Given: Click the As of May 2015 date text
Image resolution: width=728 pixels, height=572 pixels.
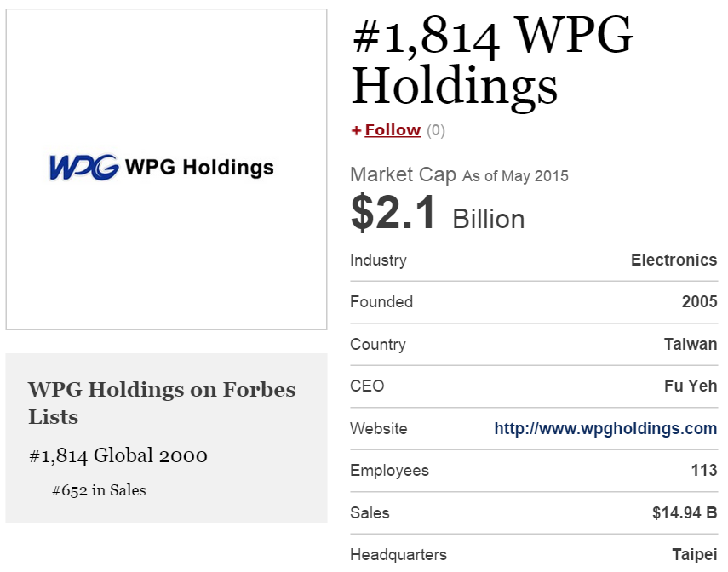Looking at the screenshot, I should click(515, 177).
